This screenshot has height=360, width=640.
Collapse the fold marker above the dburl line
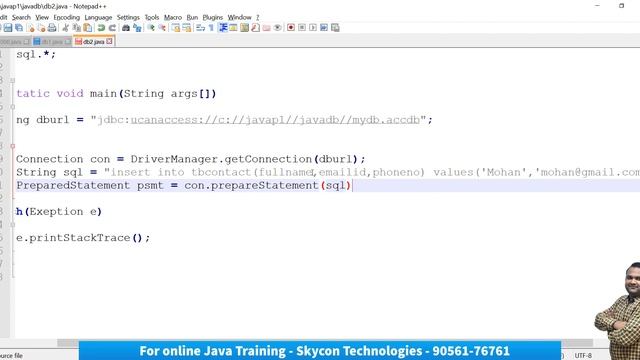13,107
